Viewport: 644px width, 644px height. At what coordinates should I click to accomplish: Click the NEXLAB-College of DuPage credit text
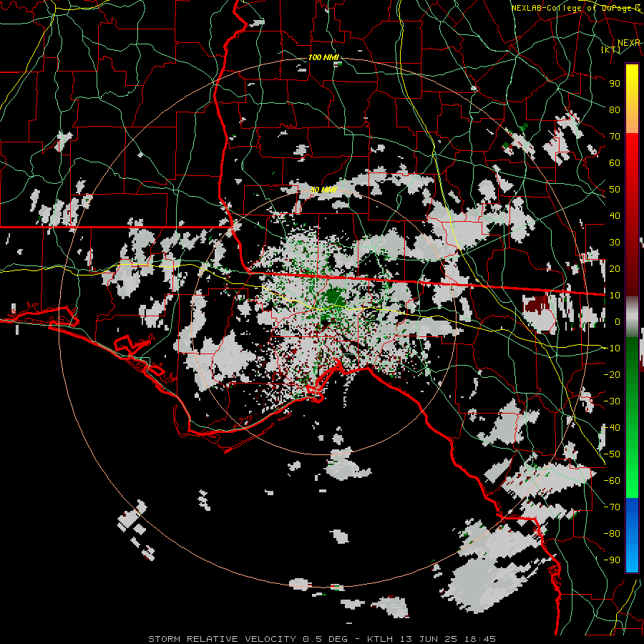coord(575,8)
